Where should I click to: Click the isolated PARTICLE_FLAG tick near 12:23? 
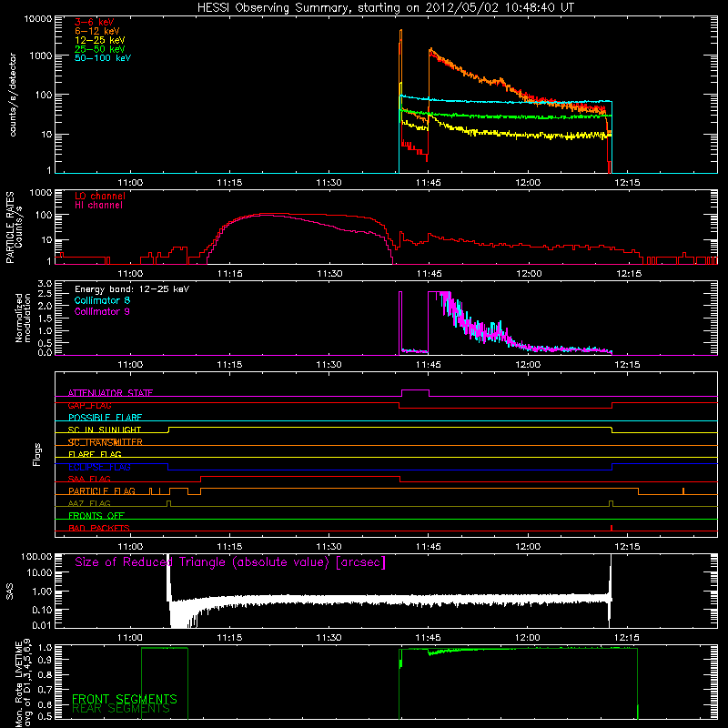[x=683, y=491]
